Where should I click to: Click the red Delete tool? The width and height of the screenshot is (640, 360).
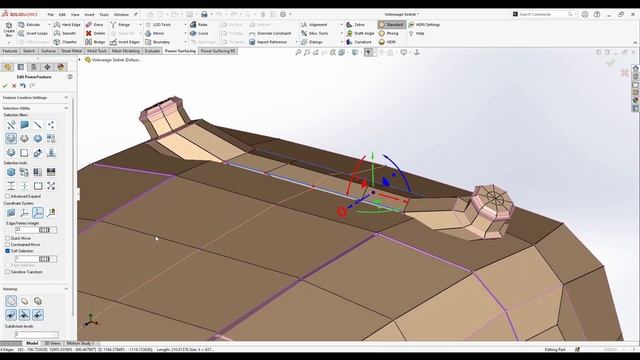pos(95,33)
